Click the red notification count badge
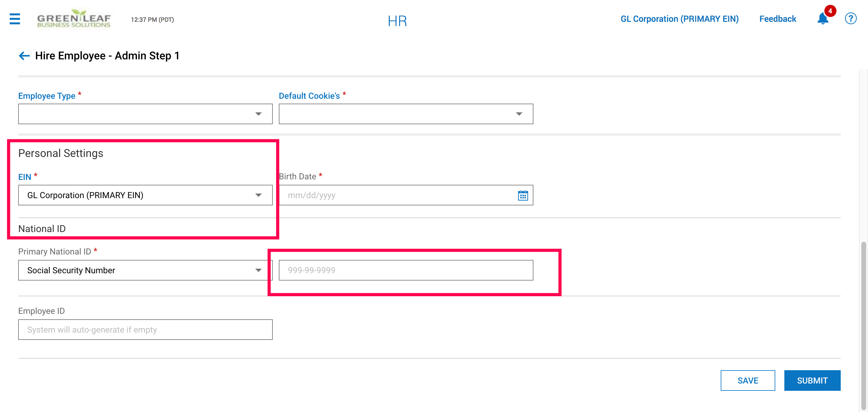 pyautogui.click(x=830, y=11)
